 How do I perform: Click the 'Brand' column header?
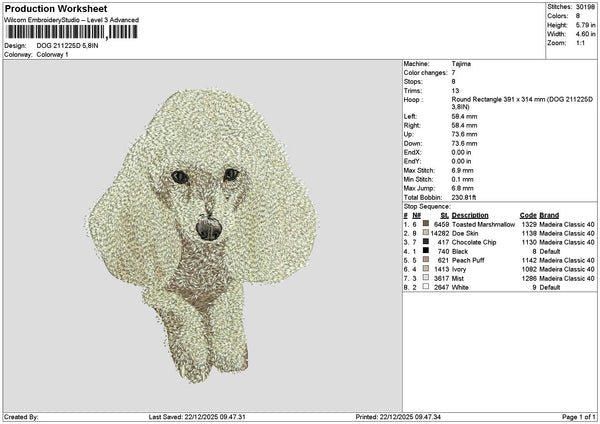[x=549, y=215]
